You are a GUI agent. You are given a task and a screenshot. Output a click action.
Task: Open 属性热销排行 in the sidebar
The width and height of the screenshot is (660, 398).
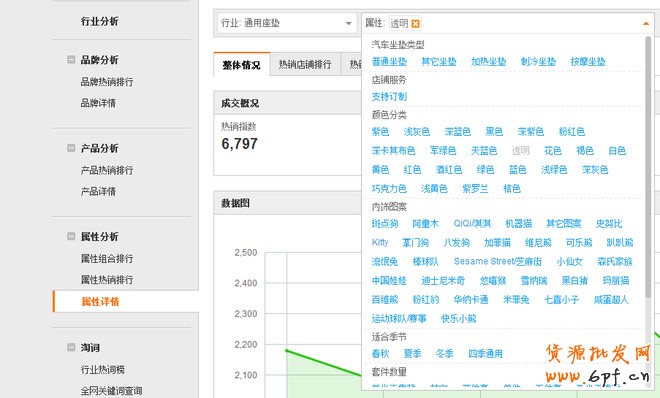point(107,279)
